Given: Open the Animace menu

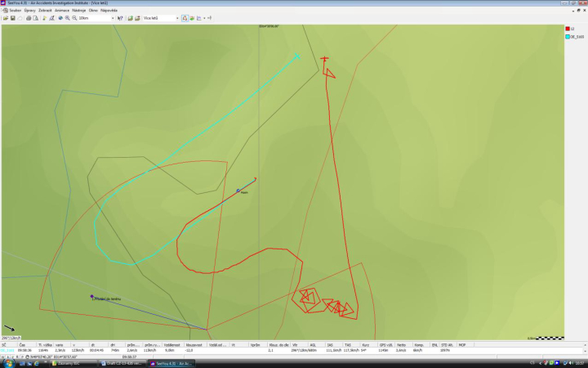Looking at the screenshot, I should click(x=62, y=11).
